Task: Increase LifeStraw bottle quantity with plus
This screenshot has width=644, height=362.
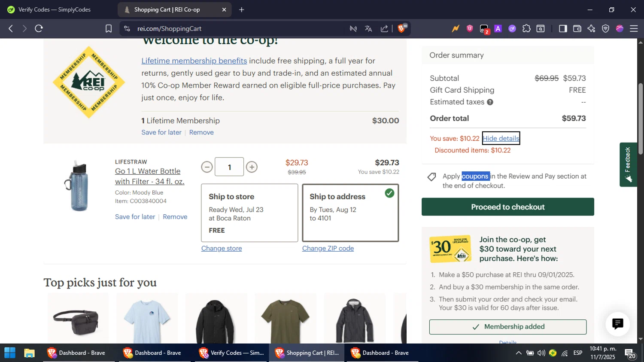Action: point(252,167)
